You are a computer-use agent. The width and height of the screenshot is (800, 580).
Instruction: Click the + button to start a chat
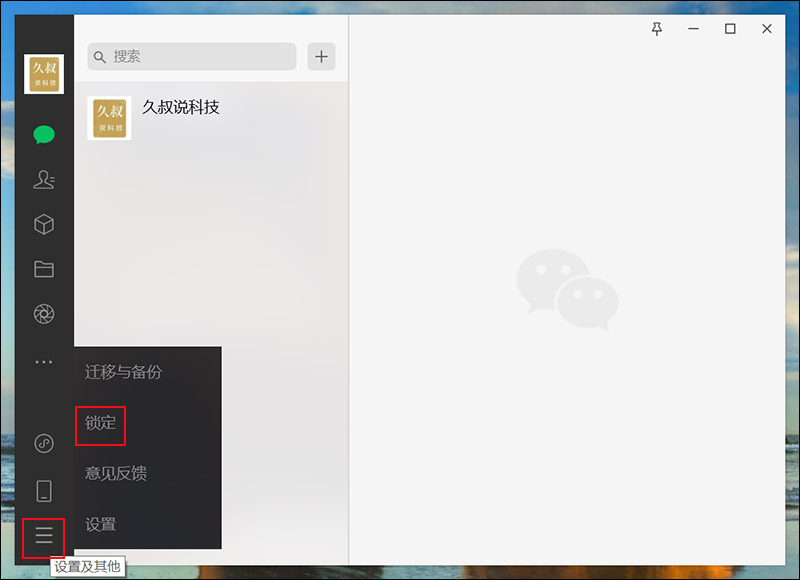point(321,57)
